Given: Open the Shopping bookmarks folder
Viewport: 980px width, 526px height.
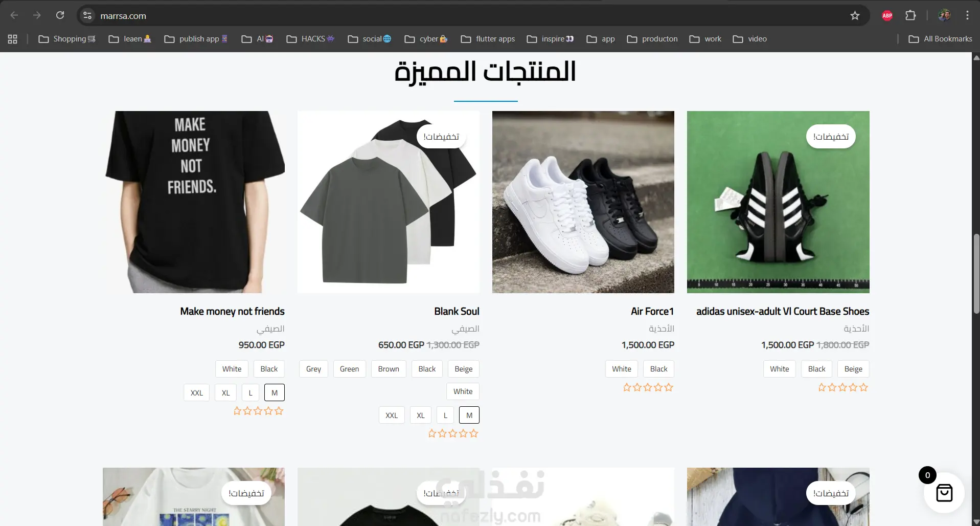Looking at the screenshot, I should tap(67, 39).
